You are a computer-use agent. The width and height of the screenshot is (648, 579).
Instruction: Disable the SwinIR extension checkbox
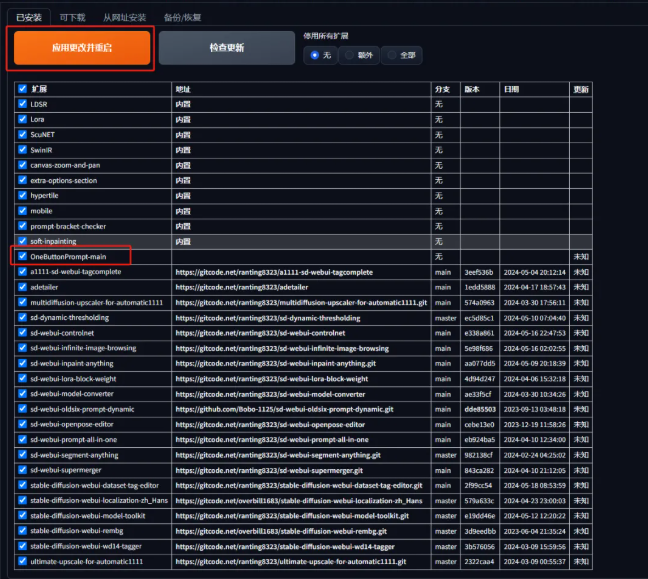click(x=22, y=150)
